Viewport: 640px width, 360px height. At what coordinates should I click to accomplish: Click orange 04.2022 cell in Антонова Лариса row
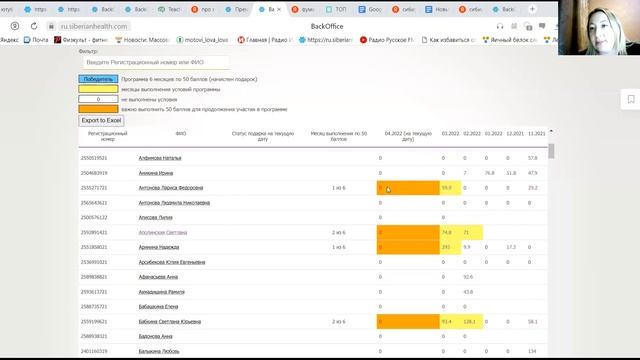pos(408,188)
